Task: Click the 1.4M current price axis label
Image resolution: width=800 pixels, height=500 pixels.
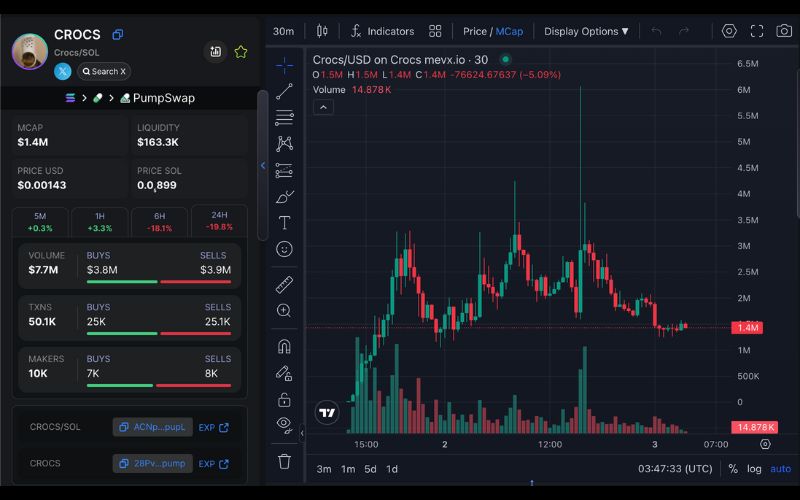Action: pos(747,328)
